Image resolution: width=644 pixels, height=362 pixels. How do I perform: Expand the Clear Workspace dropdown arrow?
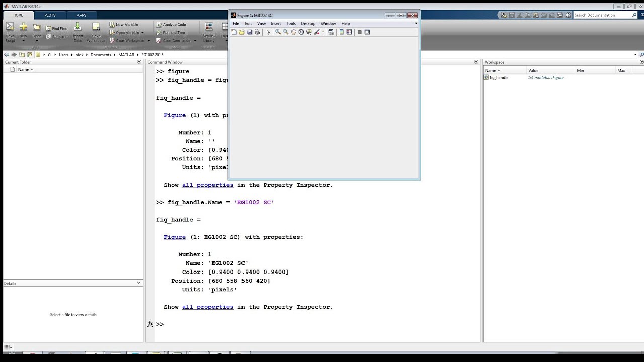click(148, 41)
